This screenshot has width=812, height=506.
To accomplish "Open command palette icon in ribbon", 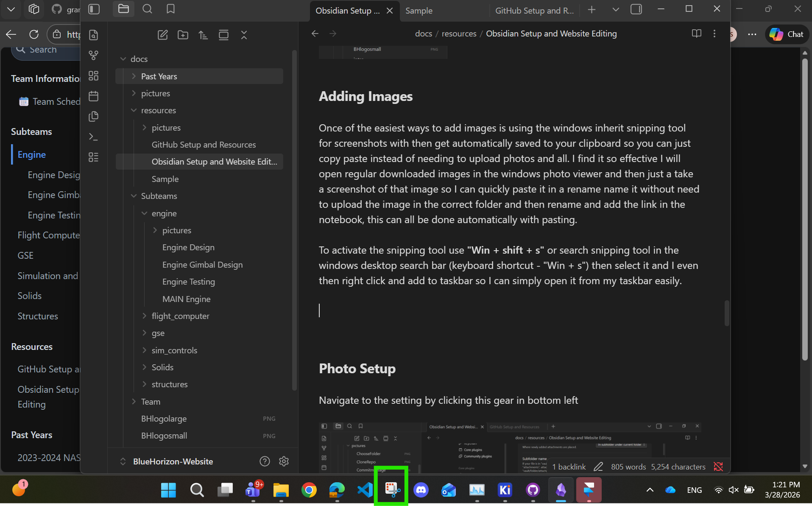I will (94, 137).
